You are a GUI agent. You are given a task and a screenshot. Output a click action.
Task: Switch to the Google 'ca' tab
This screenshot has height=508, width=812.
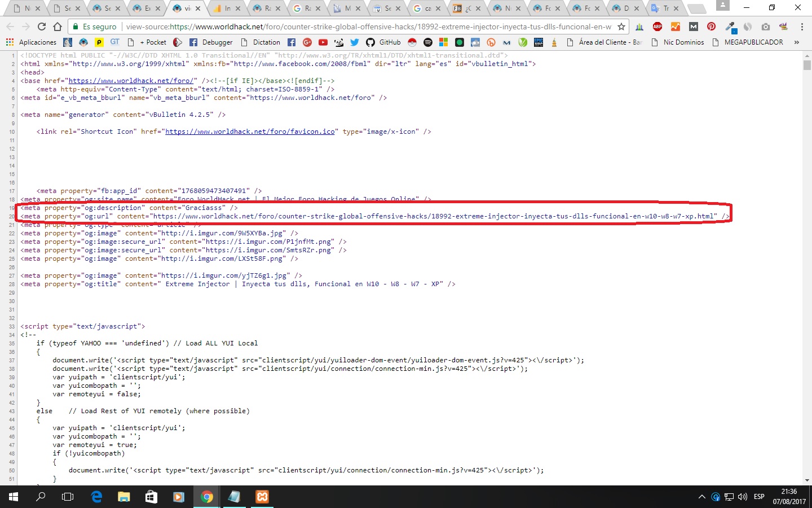(427, 8)
